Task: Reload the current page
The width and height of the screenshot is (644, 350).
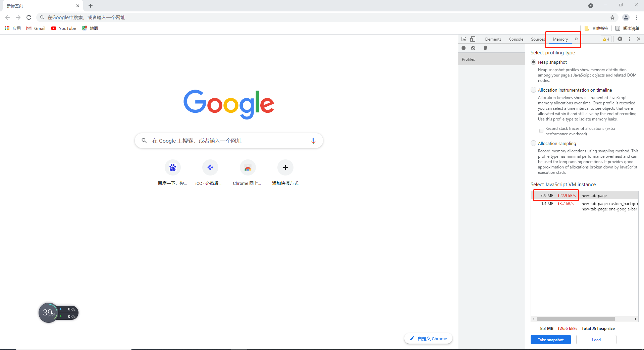Action: [29, 17]
